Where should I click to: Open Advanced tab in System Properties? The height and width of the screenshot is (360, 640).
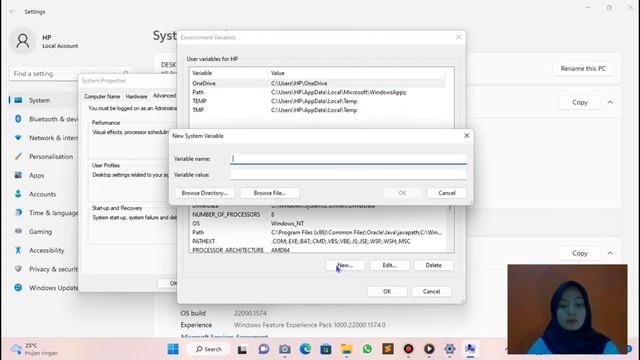tap(164, 96)
